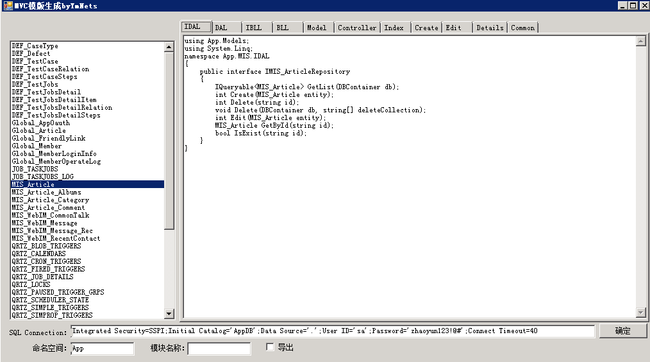This screenshot has width=650, height=362.
Task: Select the highlighted MIS_Article entry
Action: [87, 184]
